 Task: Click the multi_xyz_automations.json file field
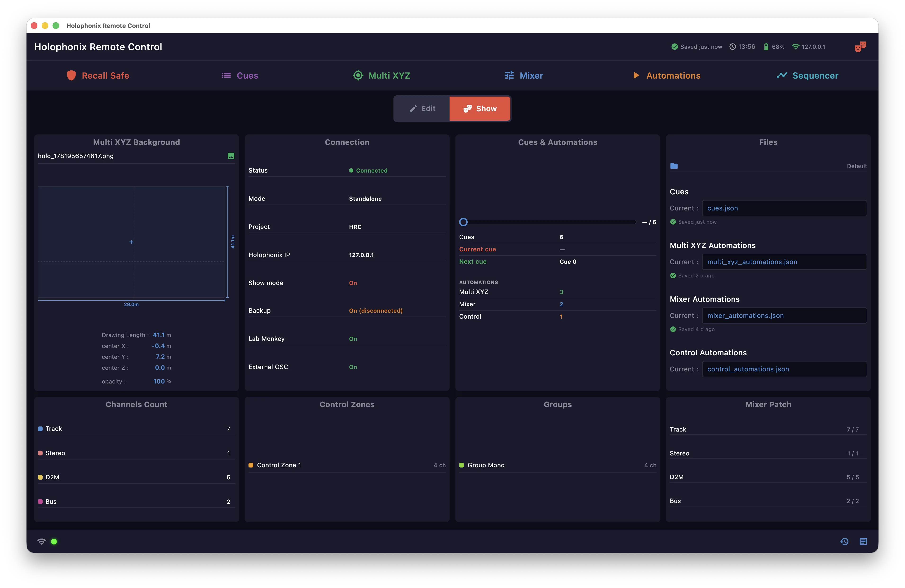coord(784,262)
